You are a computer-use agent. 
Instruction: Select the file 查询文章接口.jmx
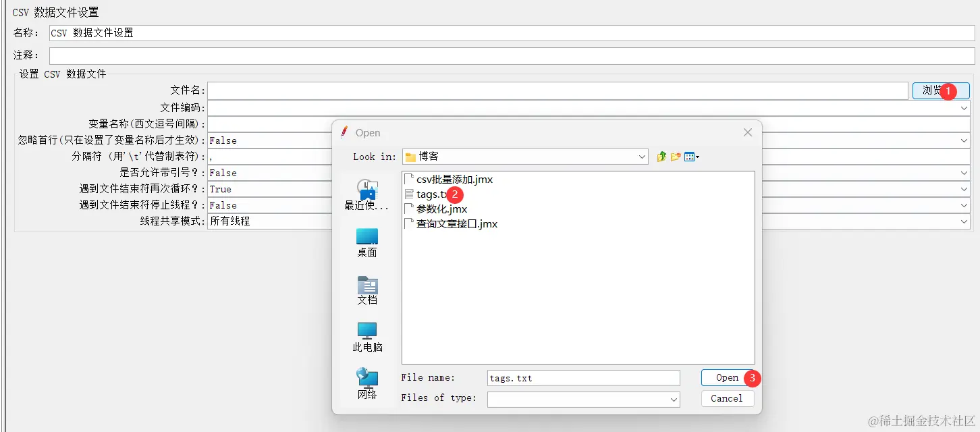(x=451, y=224)
